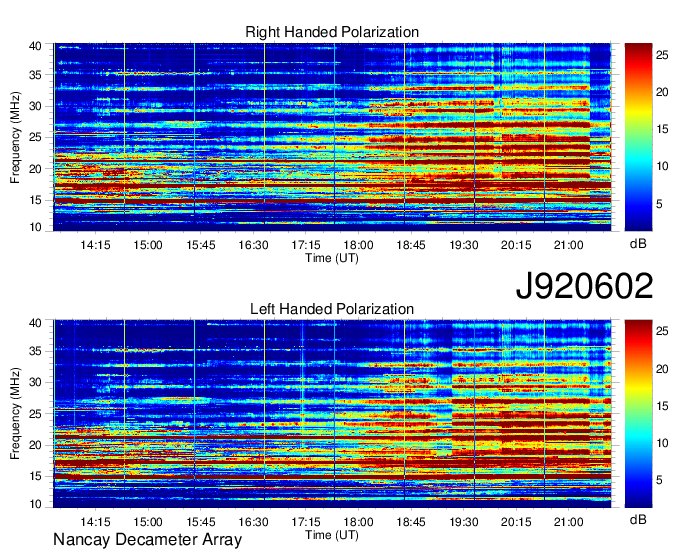
Task: Click the '15:00' time tick of Right Handed plot
Action: [148, 245]
